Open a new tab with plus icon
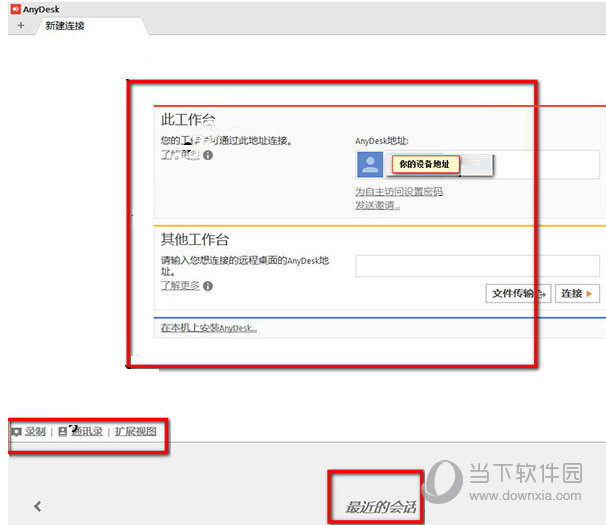Image resolution: width=606 pixels, height=525 pixels. (x=21, y=26)
